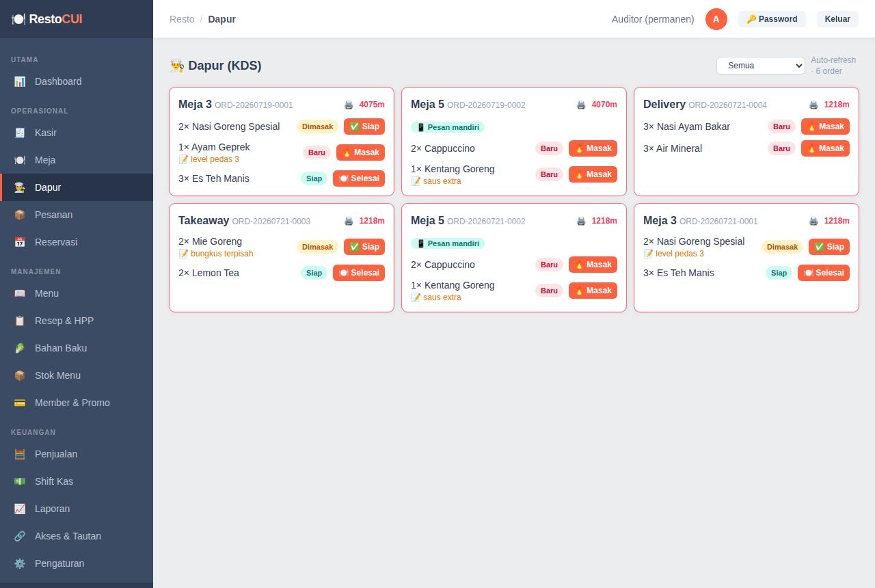Screen dimensions: 875x588
Task: Click the Akses & Tautan link icon
Action: pos(20,536)
